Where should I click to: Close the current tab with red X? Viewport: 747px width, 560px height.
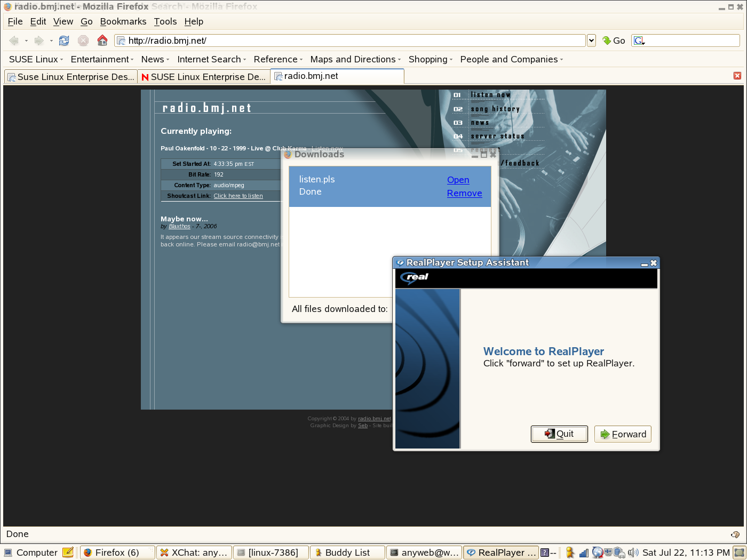pos(737,76)
